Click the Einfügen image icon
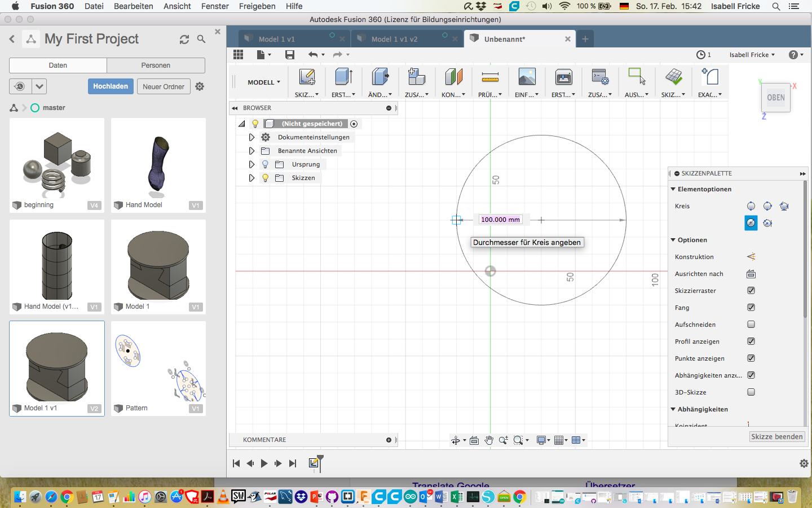Image resolution: width=812 pixels, height=508 pixels. [x=527, y=77]
